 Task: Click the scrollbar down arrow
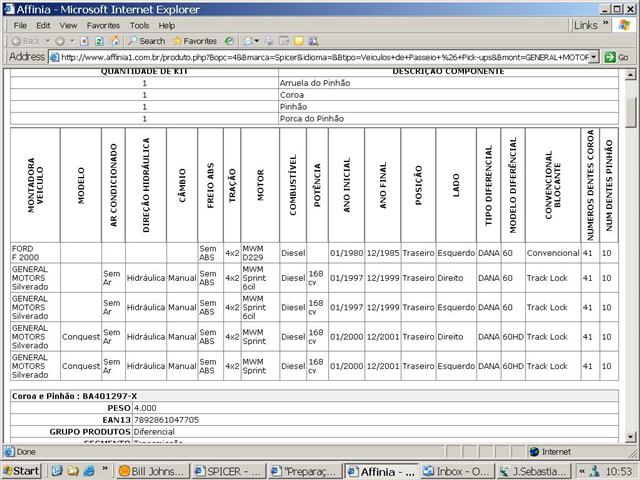630,437
